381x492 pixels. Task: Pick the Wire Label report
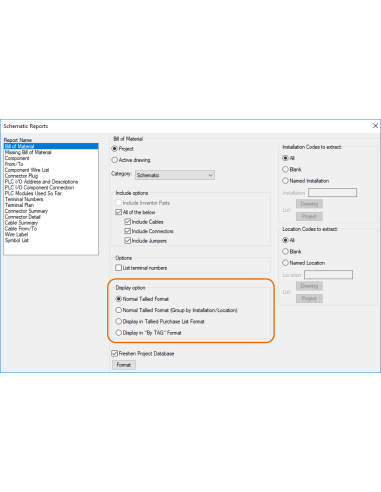(16, 234)
